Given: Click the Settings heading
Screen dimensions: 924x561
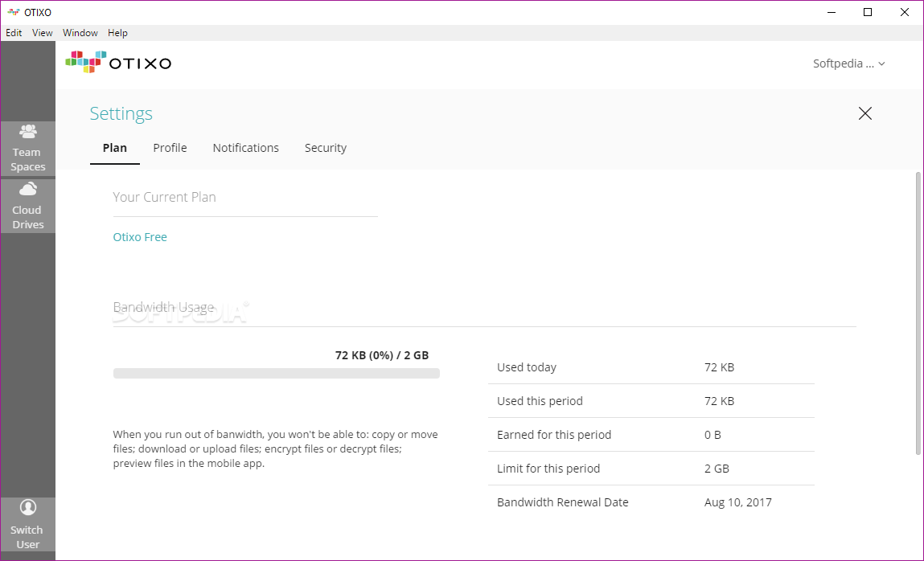Looking at the screenshot, I should tap(121, 113).
